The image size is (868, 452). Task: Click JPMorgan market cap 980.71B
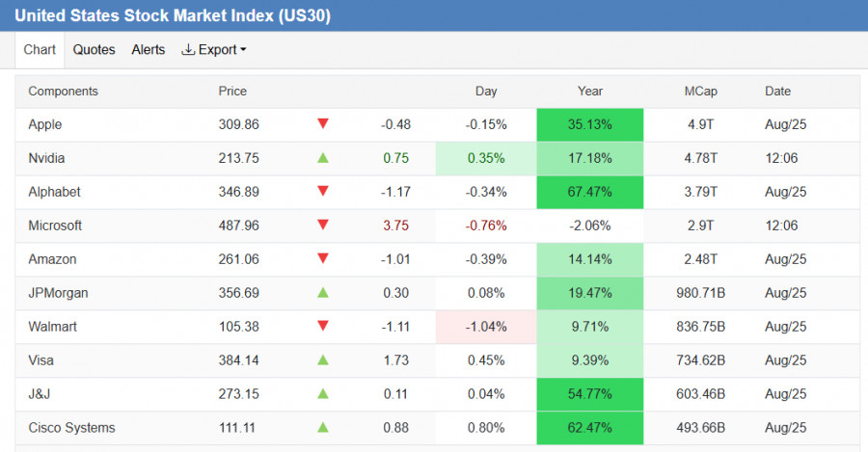click(x=701, y=293)
